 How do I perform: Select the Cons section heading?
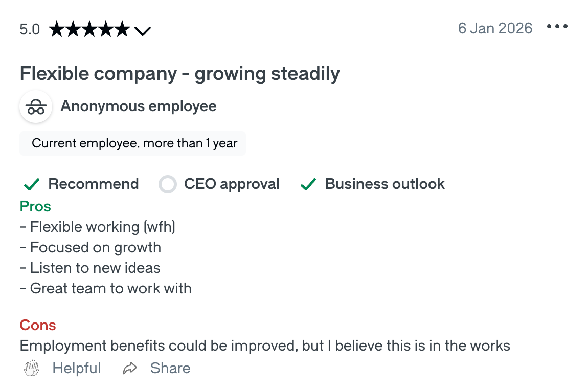(37, 325)
